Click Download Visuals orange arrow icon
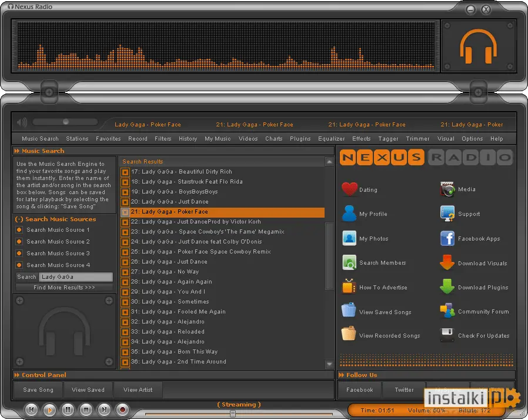Viewport: 528px width, 420px height. pyautogui.click(x=447, y=263)
